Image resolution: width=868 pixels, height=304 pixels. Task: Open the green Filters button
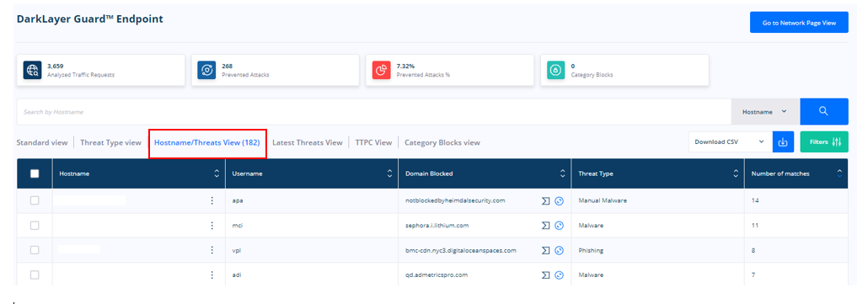click(823, 142)
